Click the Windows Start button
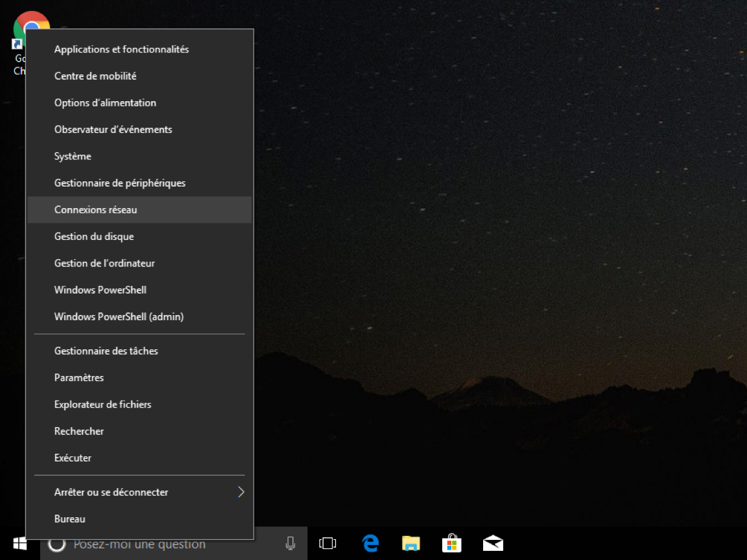This screenshot has width=747, height=560. point(20,543)
